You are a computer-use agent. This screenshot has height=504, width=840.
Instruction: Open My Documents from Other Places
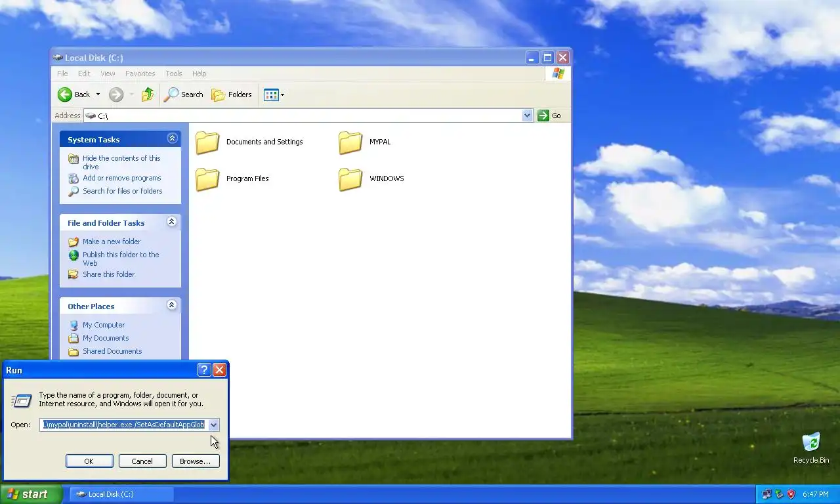(x=105, y=338)
